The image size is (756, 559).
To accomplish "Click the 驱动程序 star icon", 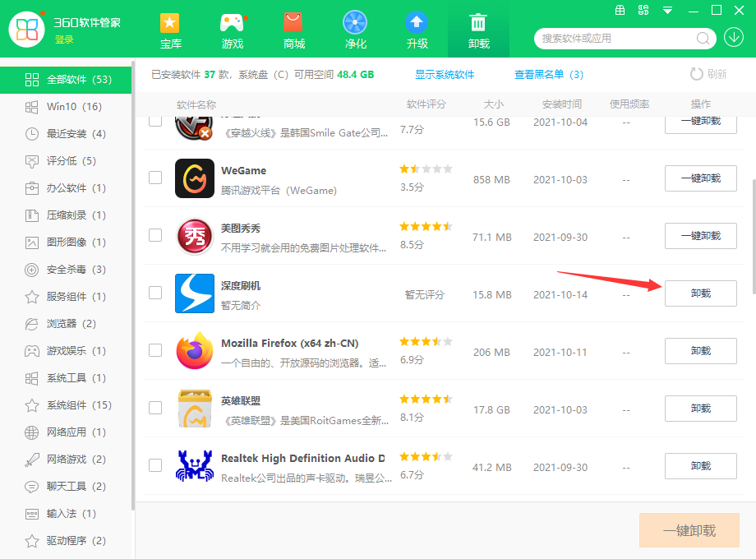I will 32,541.
